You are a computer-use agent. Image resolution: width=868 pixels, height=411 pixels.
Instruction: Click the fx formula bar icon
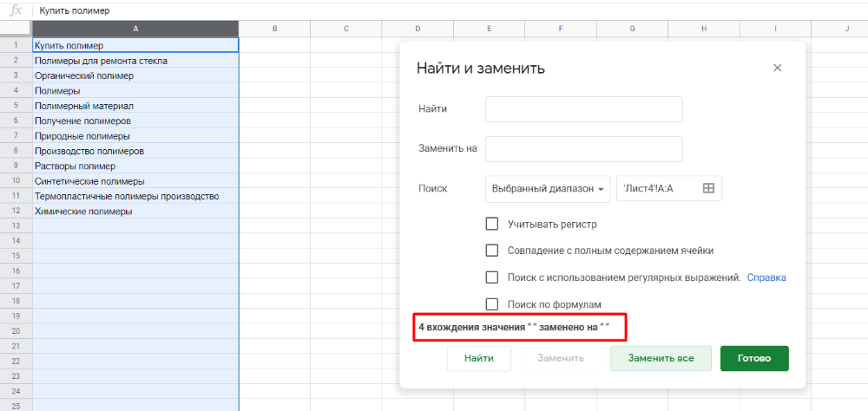[x=16, y=10]
